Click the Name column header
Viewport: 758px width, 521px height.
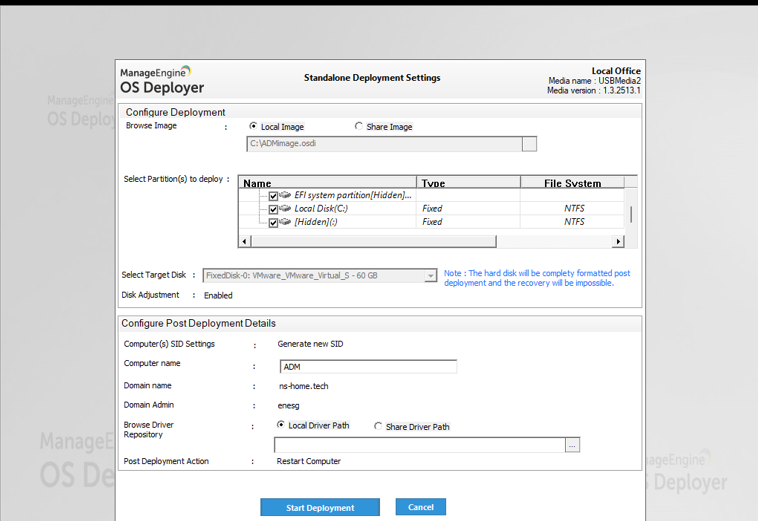[327, 182]
